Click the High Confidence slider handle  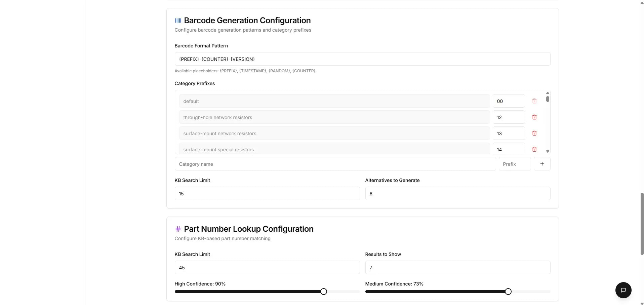click(x=323, y=292)
